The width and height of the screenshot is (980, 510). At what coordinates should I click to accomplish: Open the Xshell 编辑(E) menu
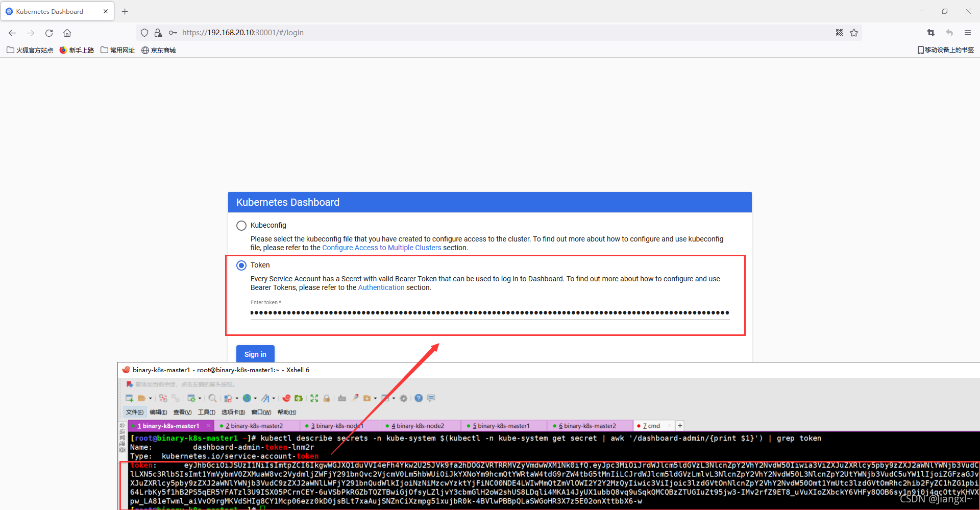158,412
